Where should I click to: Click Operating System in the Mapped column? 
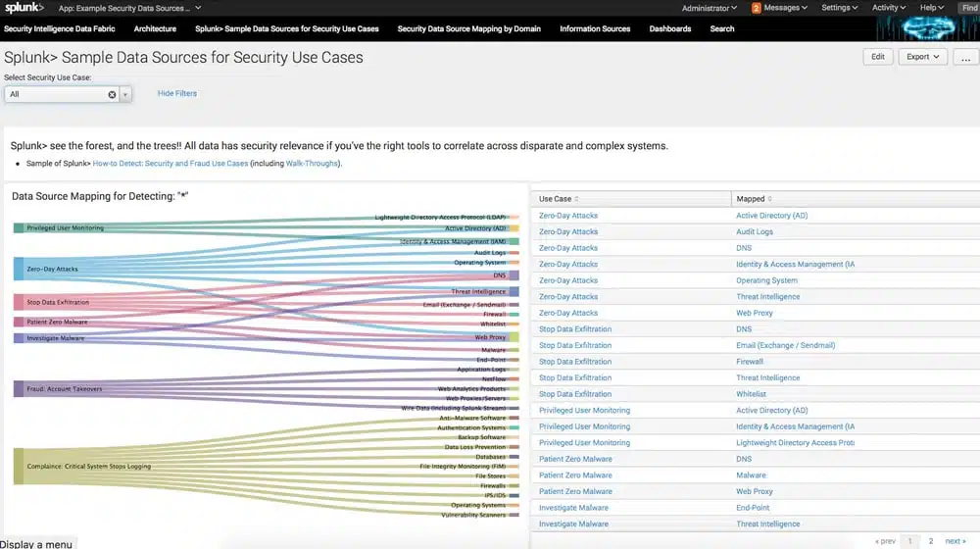tap(766, 280)
